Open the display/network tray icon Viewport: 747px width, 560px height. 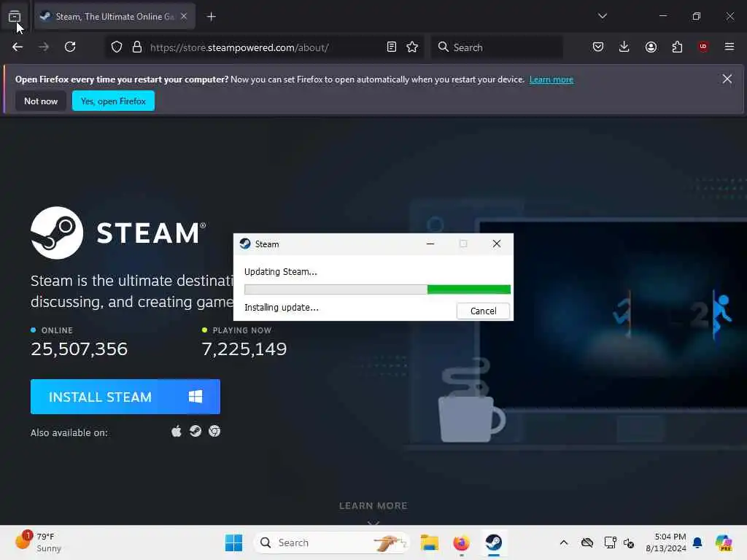click(x=610, y=542)
